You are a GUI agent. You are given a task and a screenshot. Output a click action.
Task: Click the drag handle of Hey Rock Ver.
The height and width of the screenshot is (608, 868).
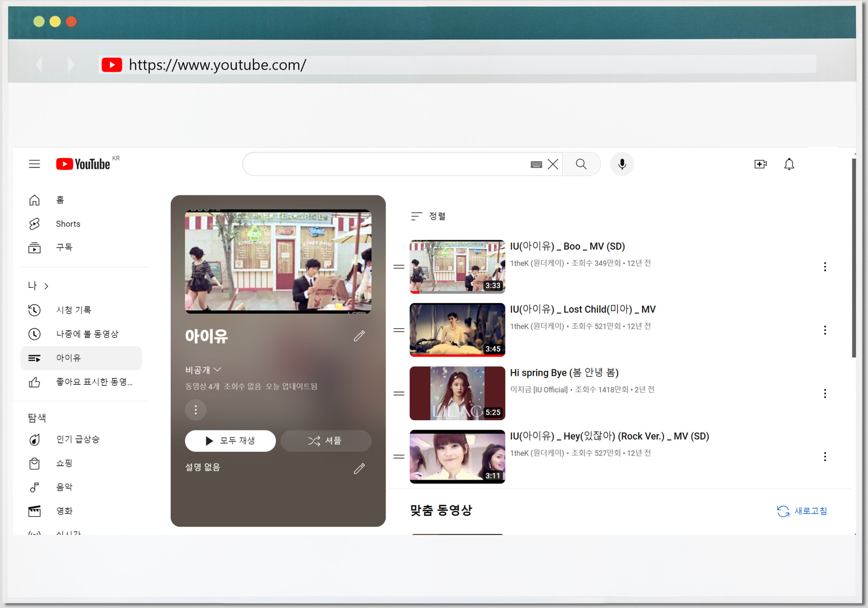(x=399, y=457)
